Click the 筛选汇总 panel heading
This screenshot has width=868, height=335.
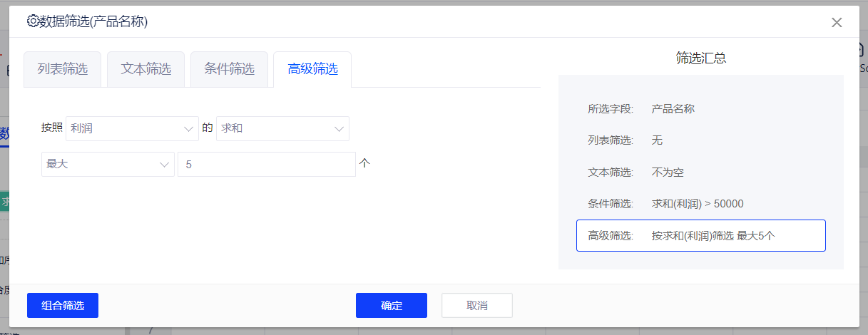[x=700, y=58]
